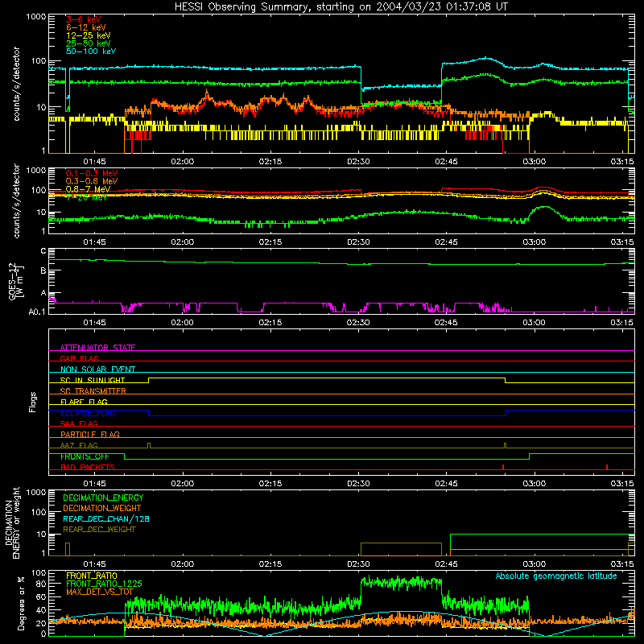The image size is (644, 644).
Task: Click the NON_SOLAR_EVENT flag label
Action: click(x=97, y=369)
